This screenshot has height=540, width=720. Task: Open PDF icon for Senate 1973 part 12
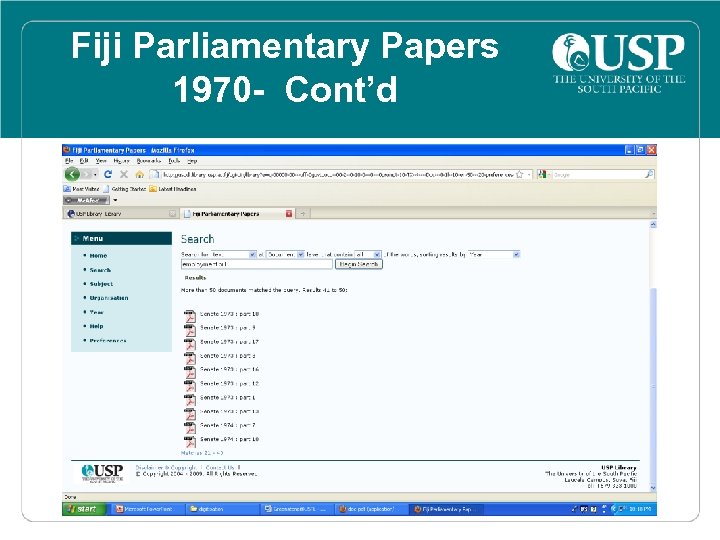(190, 386)
